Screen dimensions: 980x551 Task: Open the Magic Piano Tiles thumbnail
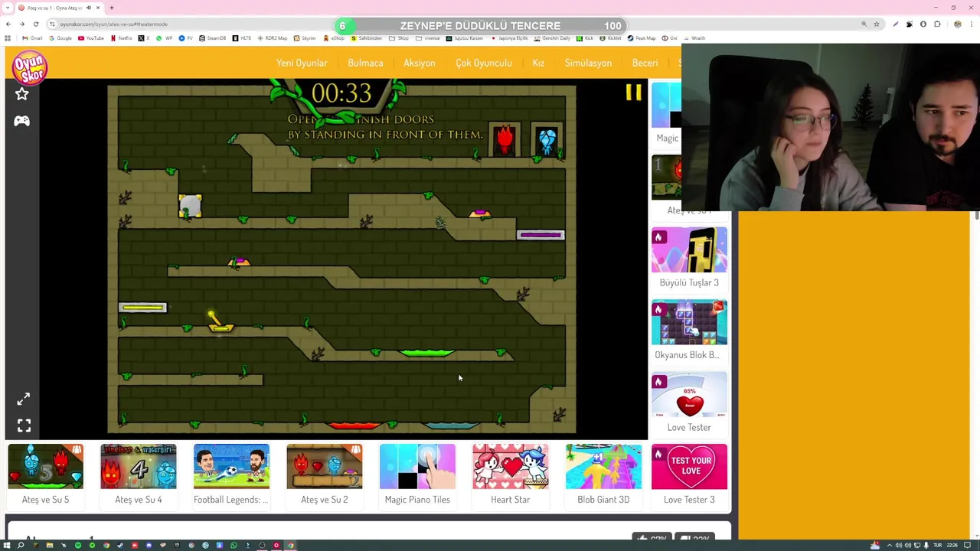417,466
